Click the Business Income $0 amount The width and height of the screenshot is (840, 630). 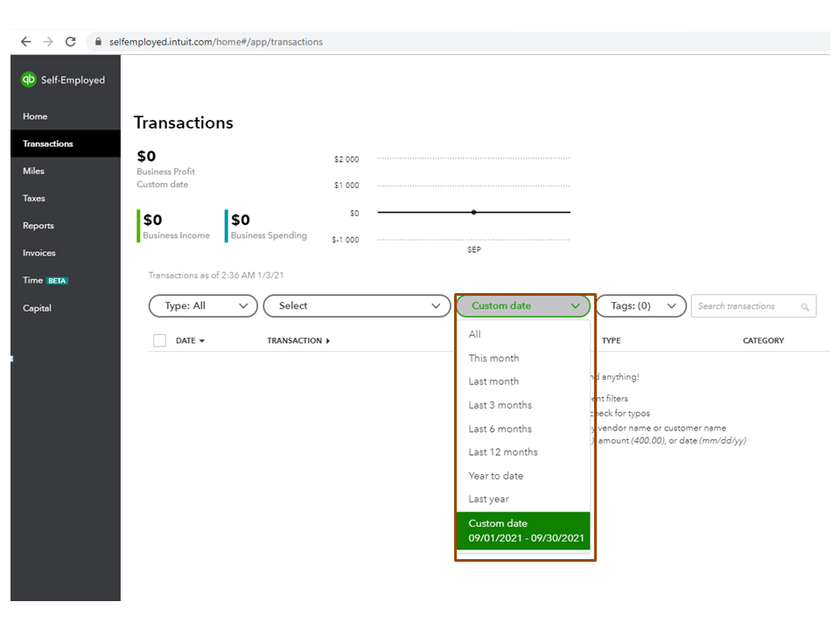coord(152,220)
